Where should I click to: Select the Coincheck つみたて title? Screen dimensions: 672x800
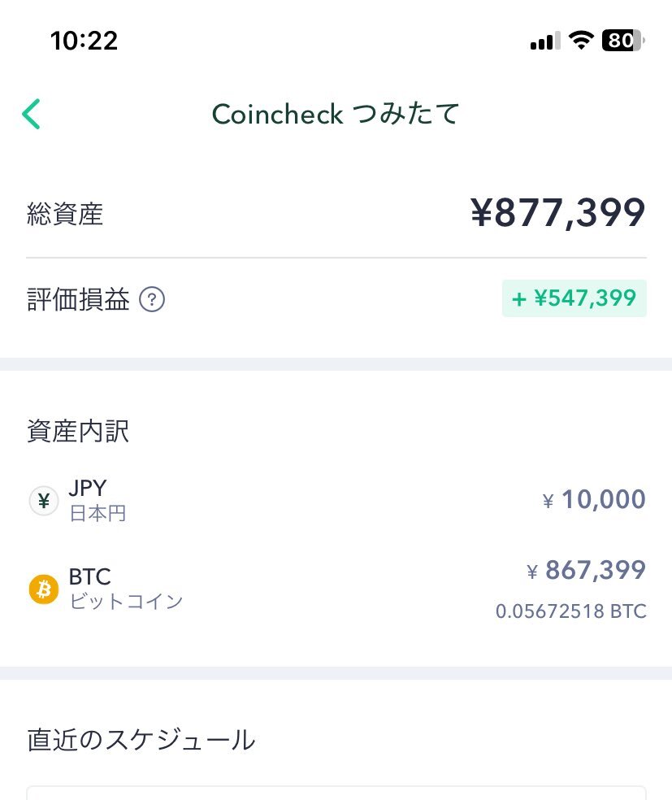pos(336,114)
